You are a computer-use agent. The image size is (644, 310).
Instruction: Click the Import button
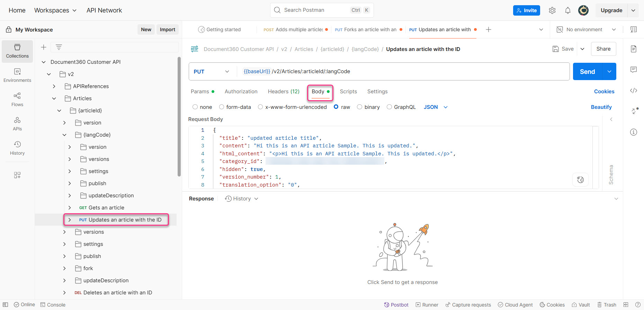168,29
